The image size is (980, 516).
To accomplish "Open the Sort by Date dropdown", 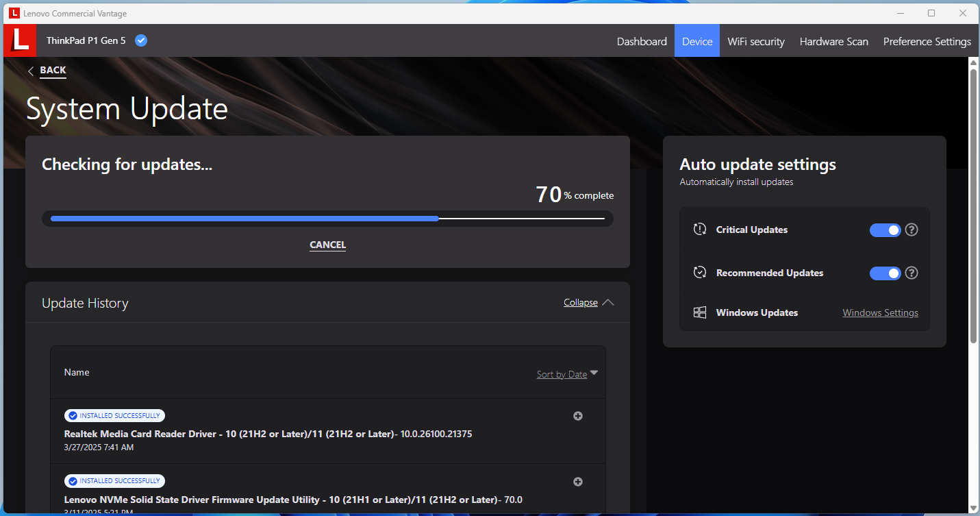I will coord(567,374).
